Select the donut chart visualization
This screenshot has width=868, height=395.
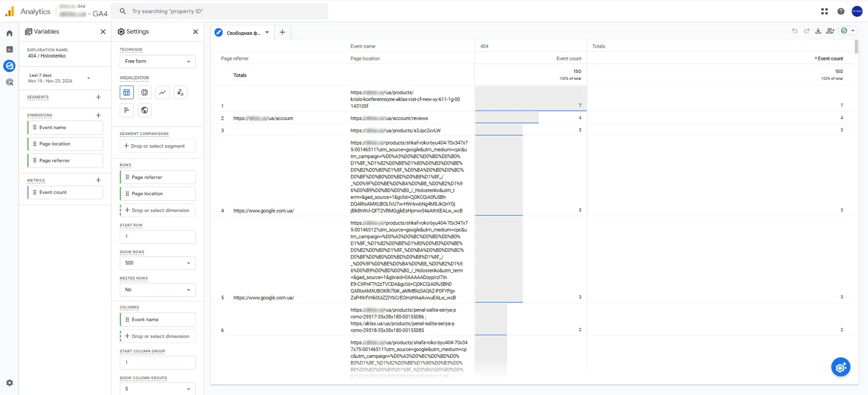144,92
